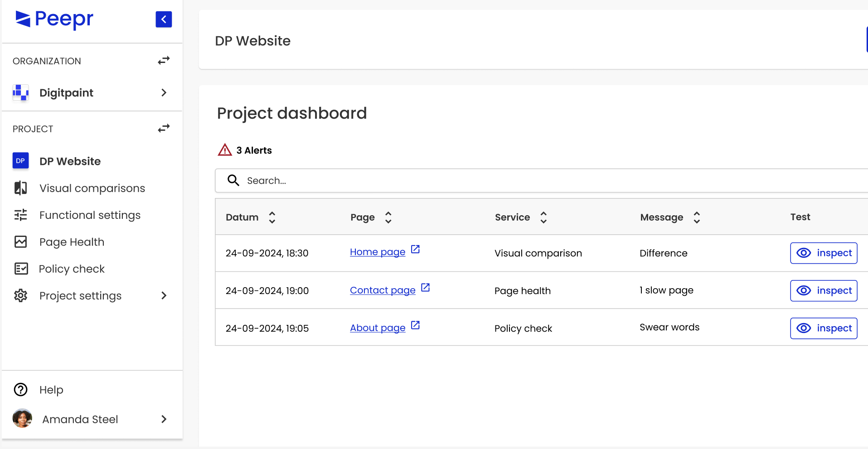Viewport: 868px width, 449px height.
Task: Inspect the Visual comparison Difference alert
Action: point(824,253)
